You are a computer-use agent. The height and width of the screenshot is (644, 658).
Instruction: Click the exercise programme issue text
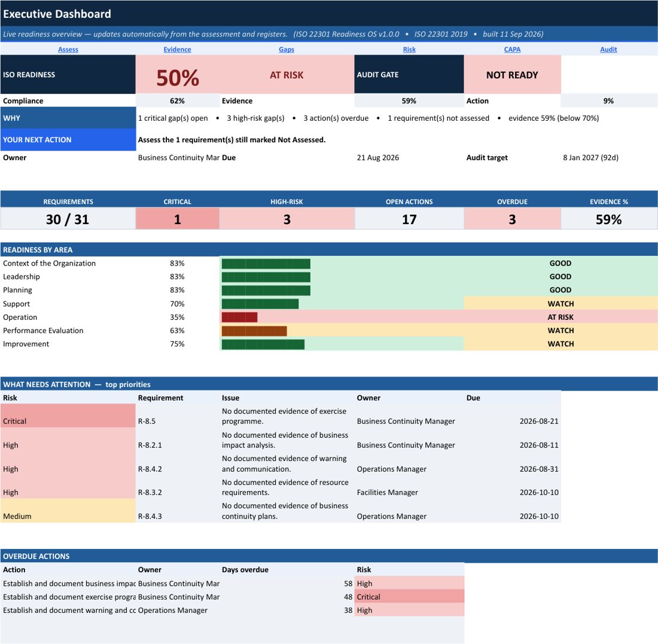coord(285,416)
